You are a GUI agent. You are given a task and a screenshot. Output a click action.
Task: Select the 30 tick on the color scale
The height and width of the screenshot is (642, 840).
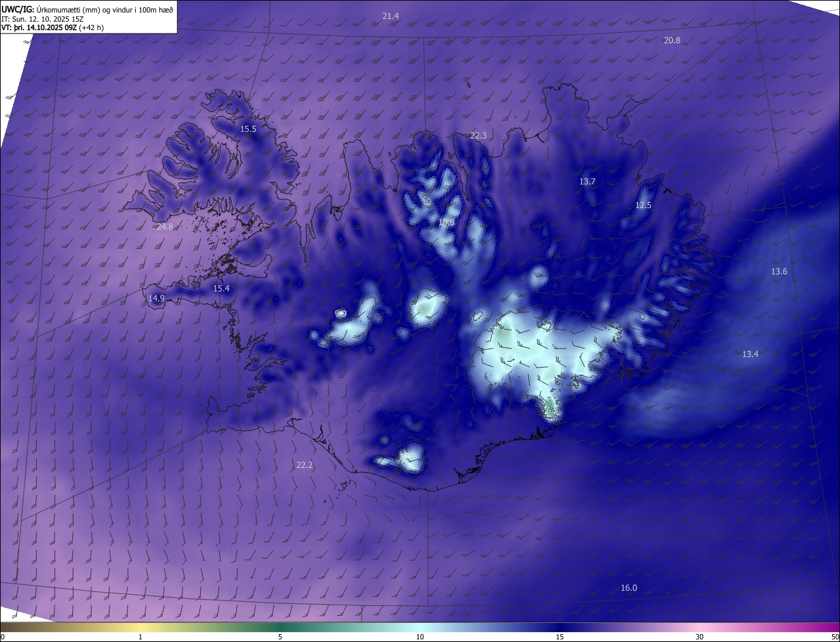click(x=700, y=637)
